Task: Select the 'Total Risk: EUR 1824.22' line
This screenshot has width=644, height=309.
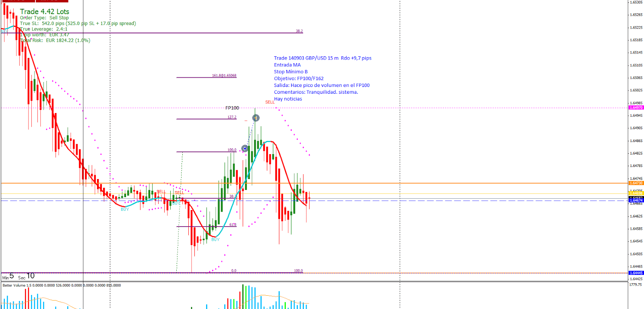Action: tap(56, 40)
